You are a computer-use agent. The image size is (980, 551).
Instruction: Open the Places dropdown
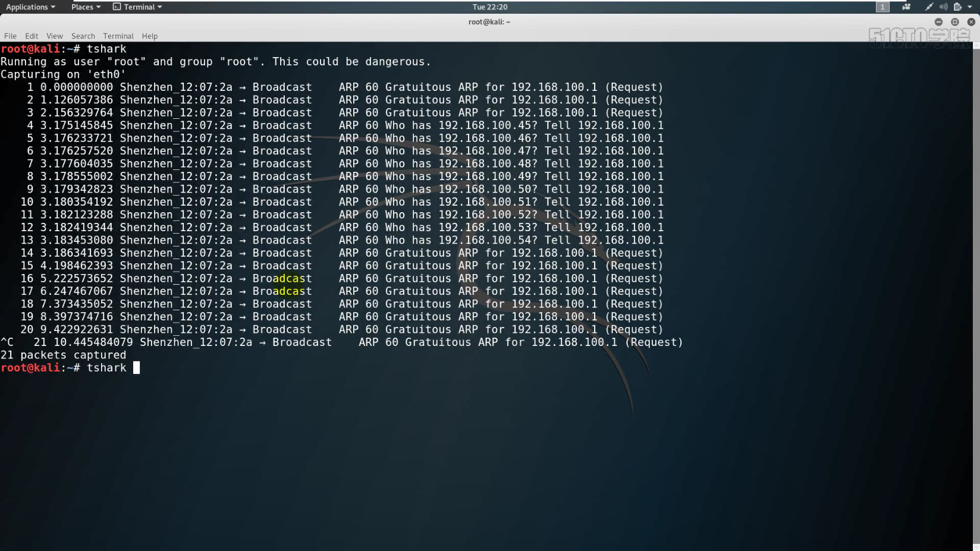click(83, 7)
